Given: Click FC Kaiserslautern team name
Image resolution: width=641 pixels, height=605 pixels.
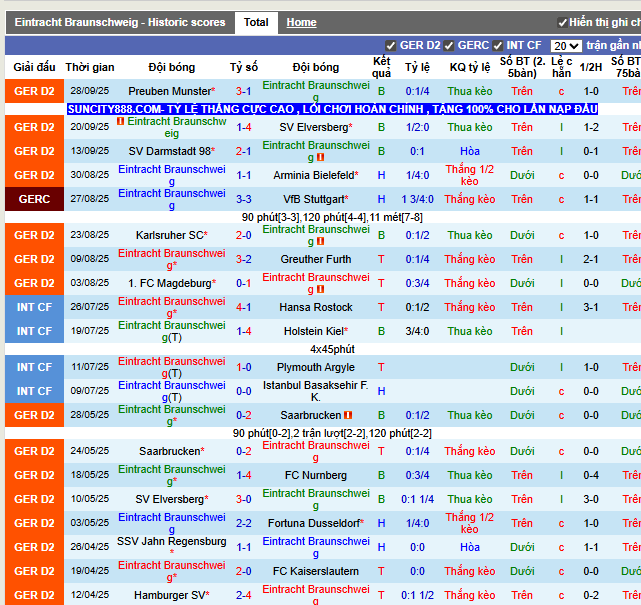Looking at the screenshot, I should [x=316, y=571].
